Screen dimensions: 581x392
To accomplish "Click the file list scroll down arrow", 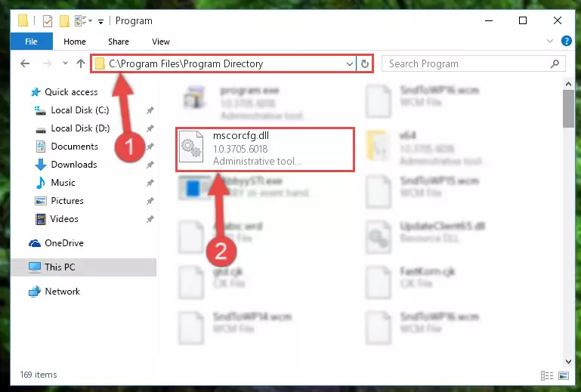I will click(x=568, y=361).
